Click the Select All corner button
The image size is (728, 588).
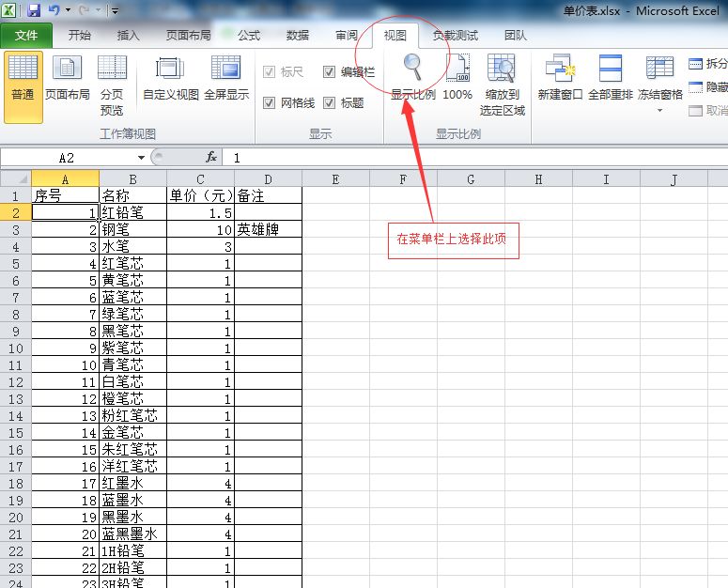pos(16,178)
